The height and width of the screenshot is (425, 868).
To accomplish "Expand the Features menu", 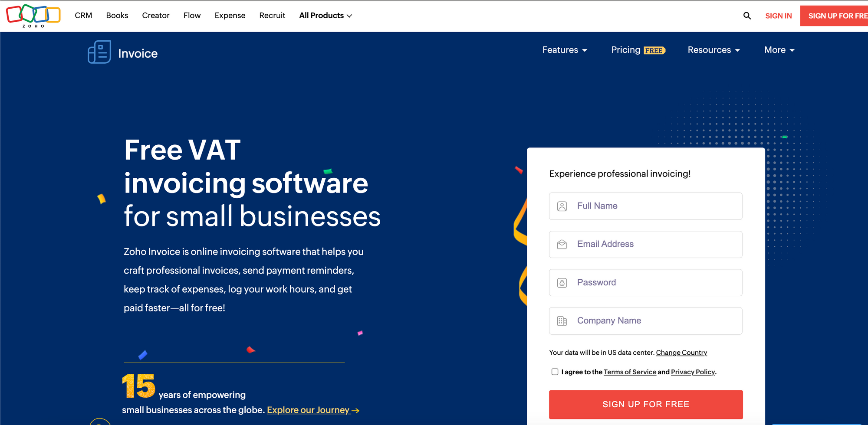I will coord(565,50).
